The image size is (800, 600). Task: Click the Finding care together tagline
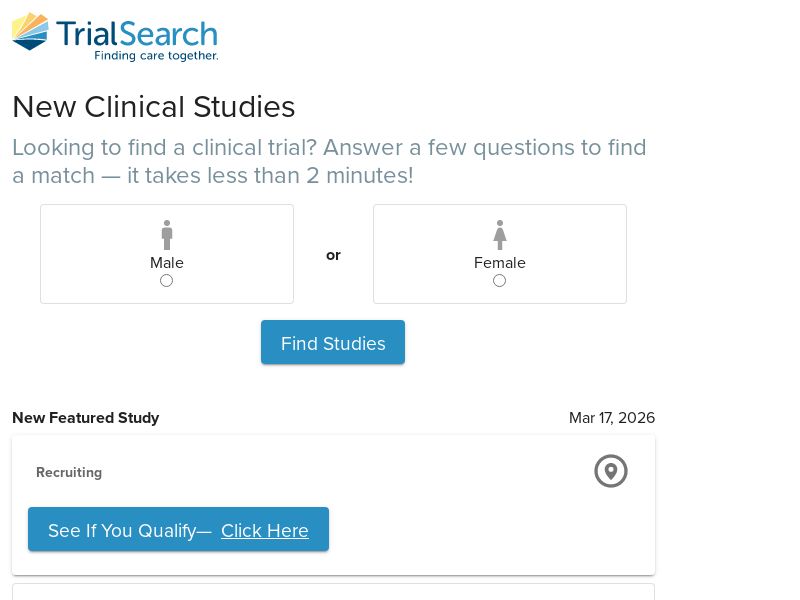(154, 57)
